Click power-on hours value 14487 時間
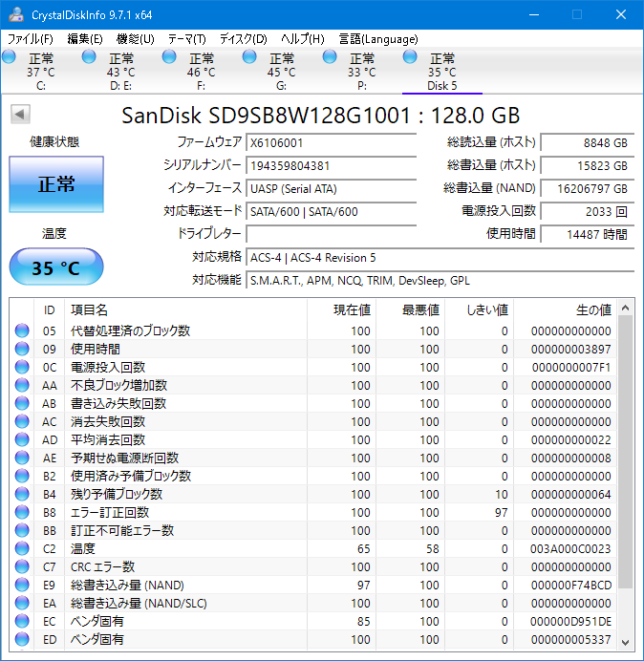This screenshot has width=644, height=661. pyautogui.click(x=587, y=234)
